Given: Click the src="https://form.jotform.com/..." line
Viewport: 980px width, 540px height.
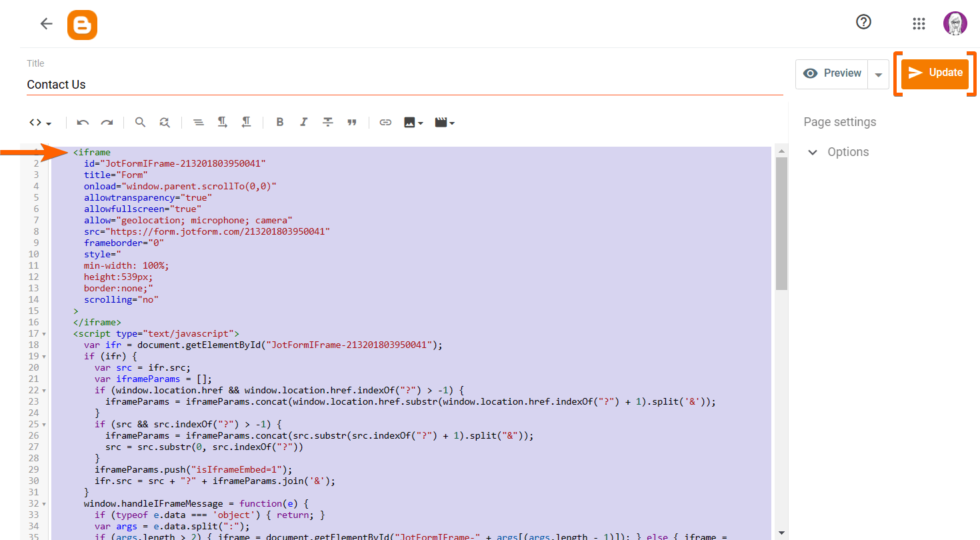Looking at the screenshot, I should (x=207, y=232).
